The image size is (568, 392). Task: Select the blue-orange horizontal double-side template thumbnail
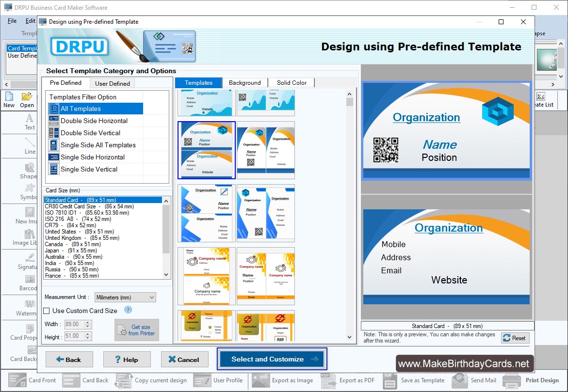click(x=207, y=150)
